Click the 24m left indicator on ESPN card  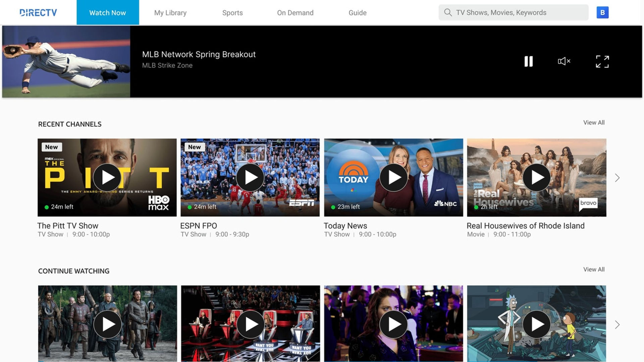tap(202, 207)
